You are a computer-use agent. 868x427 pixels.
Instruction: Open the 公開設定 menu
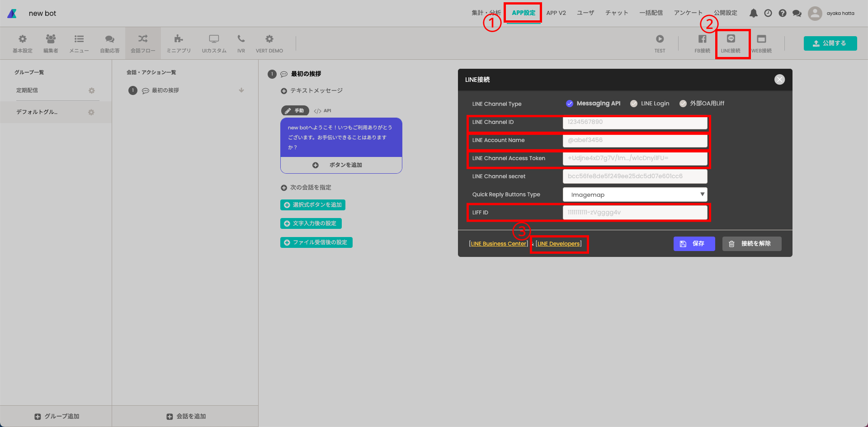tap(726, 13)
